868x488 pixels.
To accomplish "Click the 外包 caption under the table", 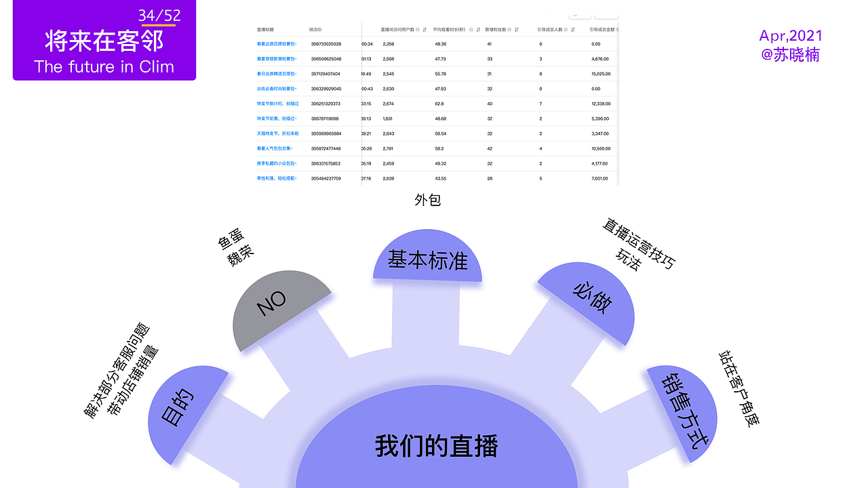I will point(427,200).
